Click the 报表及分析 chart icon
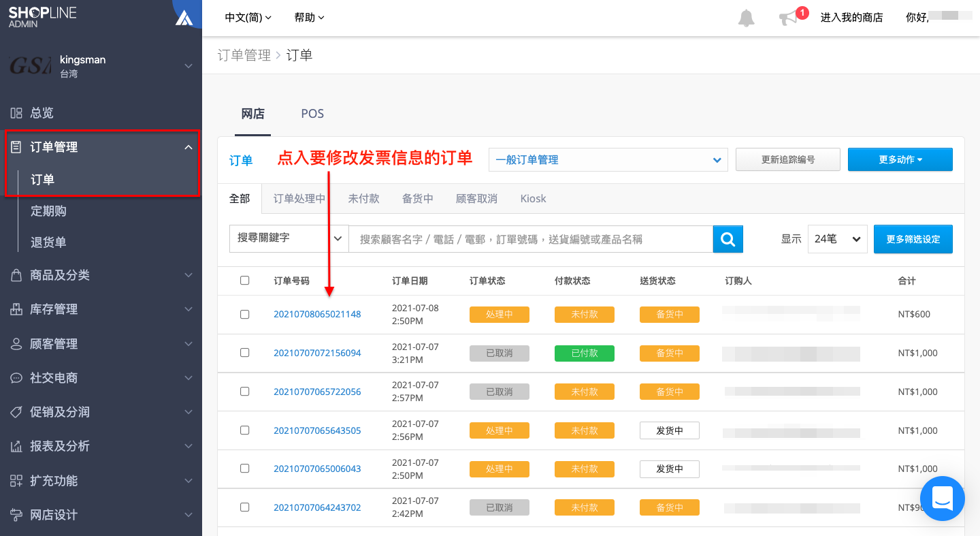 click(x=16, y=447)
